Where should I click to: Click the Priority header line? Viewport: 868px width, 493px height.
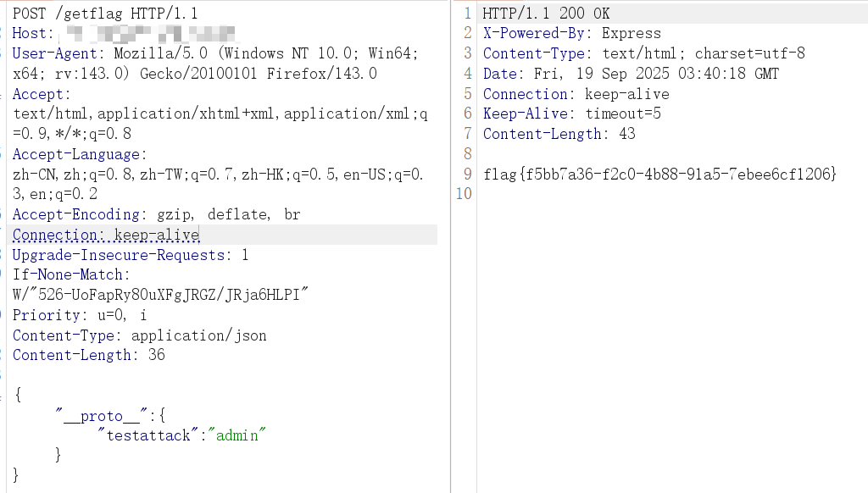coord(80,315)
